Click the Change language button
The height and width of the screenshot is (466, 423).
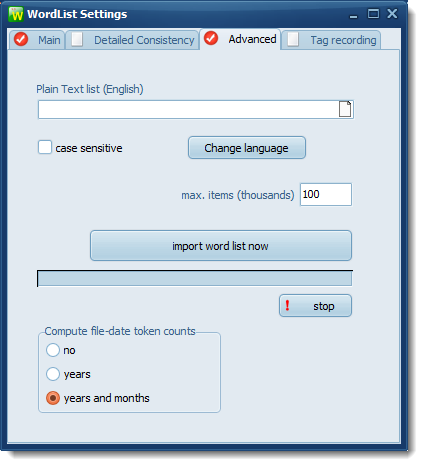click(x=247, y=148)
